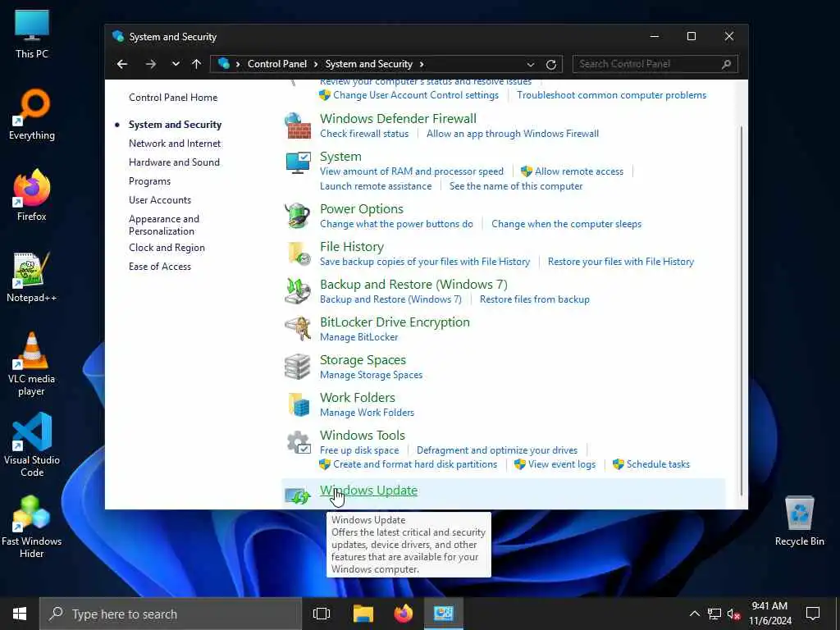Select the Fast Windows Hider desktop icon
This screenshot has height=630, width=840.
(x=32, y=527)
